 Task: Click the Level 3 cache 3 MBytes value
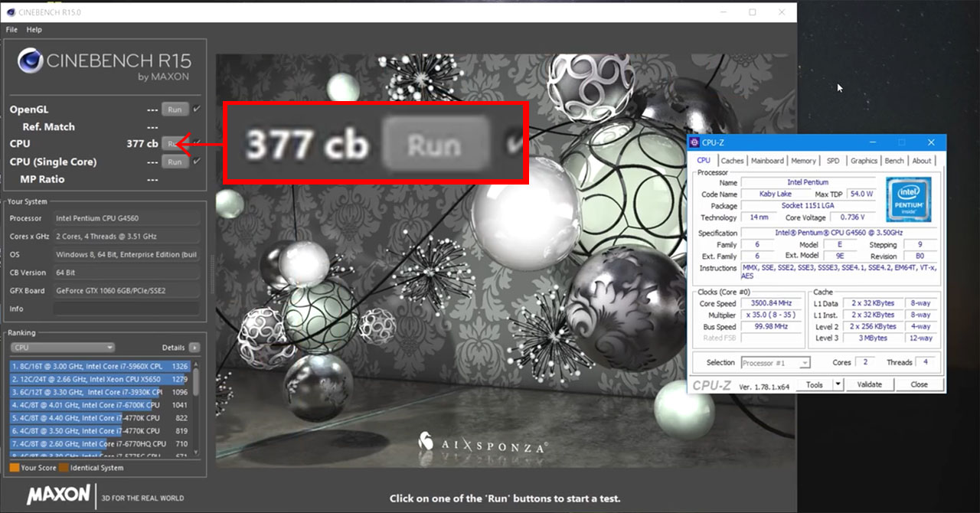click(x=873, y=338)
